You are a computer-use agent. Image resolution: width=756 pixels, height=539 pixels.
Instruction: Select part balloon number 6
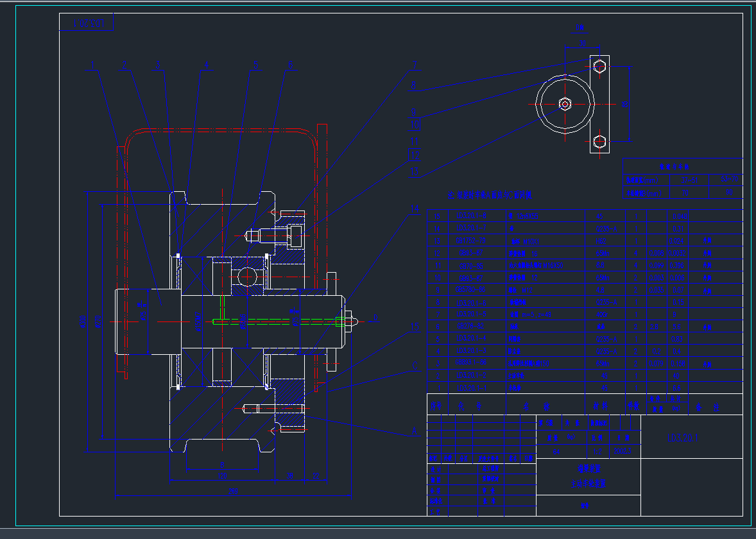pos(290,65)
